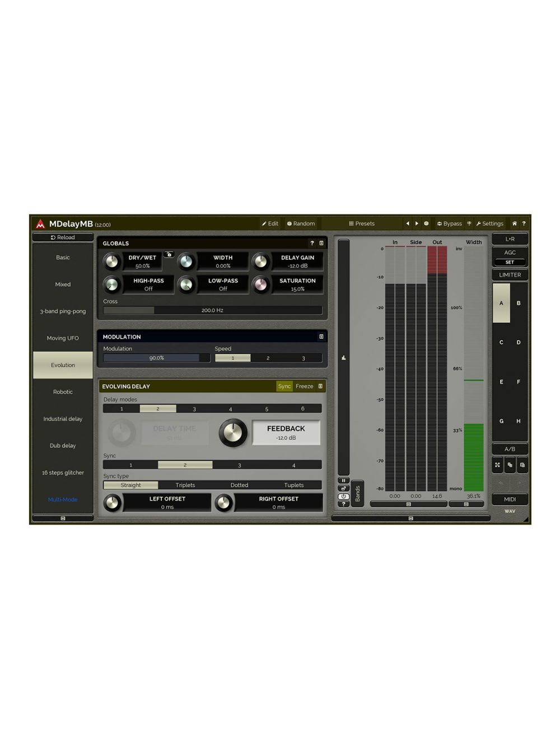
Task: Enable Freeze in Evolving Delay
Action: (304, 386)
